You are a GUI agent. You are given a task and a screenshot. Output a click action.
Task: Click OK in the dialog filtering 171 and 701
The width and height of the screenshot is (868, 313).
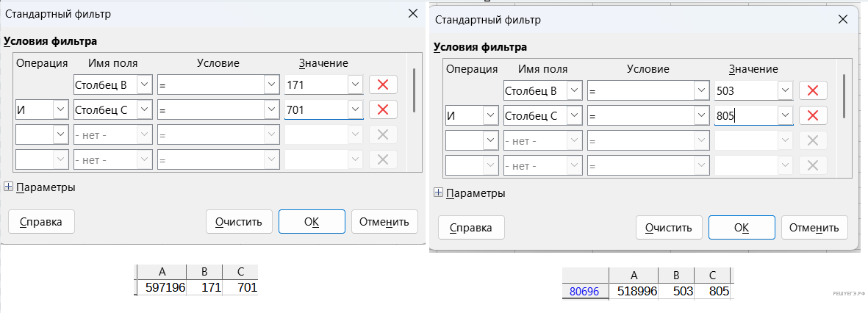311,221
